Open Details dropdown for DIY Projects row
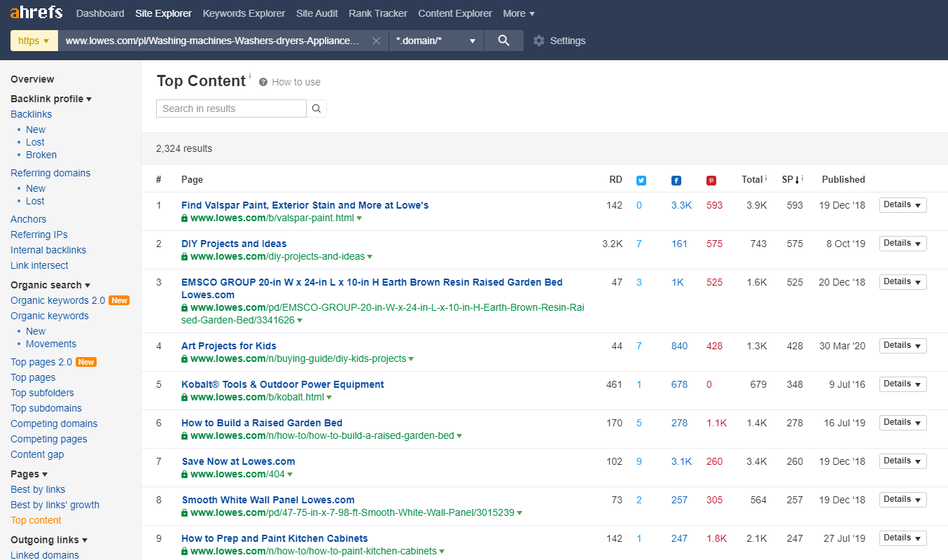Screen dimensions: 948x560 point(902,244)
